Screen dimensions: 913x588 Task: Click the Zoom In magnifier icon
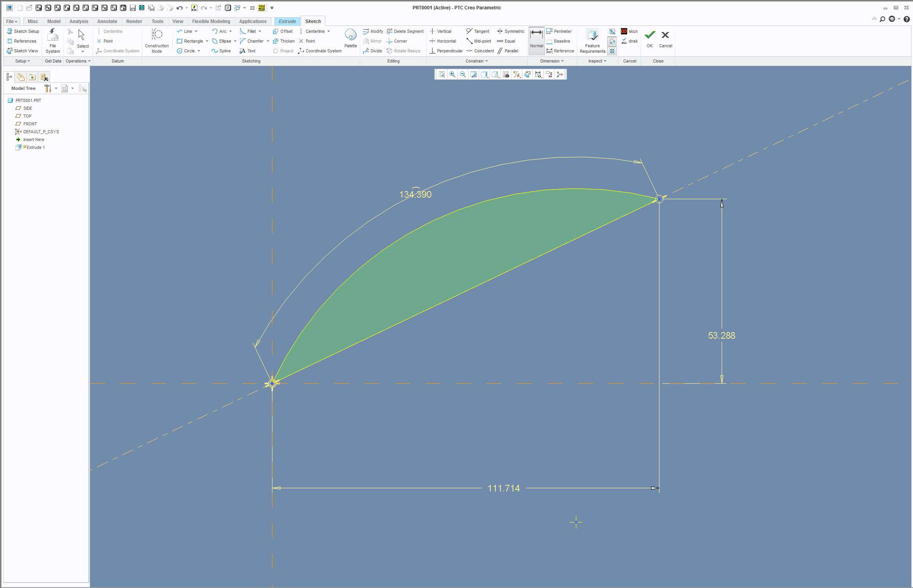click(x=452, y=74)
